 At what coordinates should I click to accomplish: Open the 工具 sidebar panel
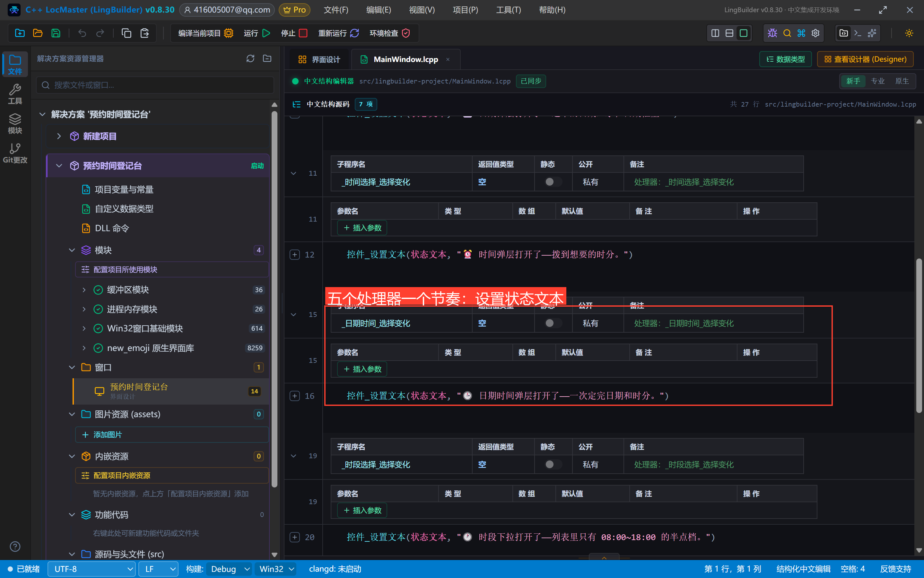coord(15,94)
